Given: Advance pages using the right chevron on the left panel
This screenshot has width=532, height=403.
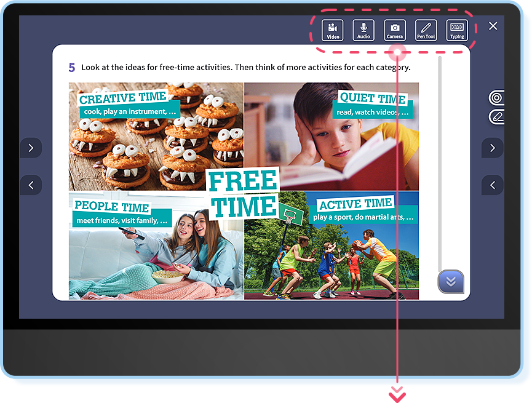Looking at the screenshot, I should click(31, 148).
